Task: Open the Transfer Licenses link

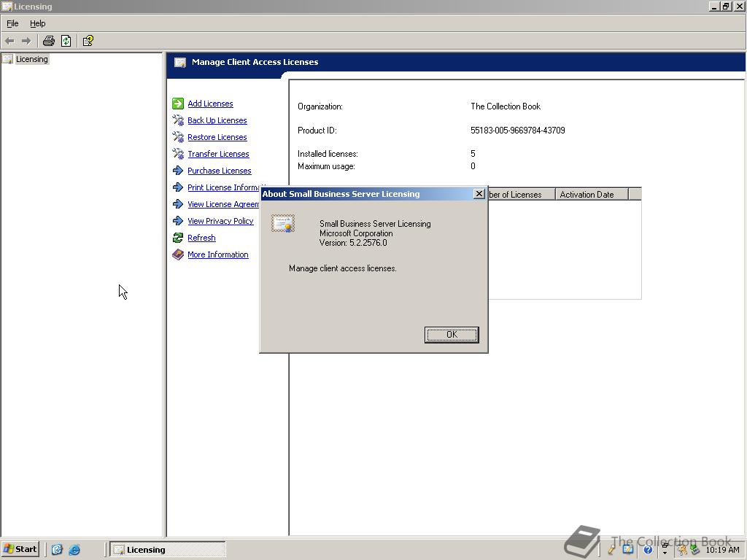Action: [x=218, y=154]
